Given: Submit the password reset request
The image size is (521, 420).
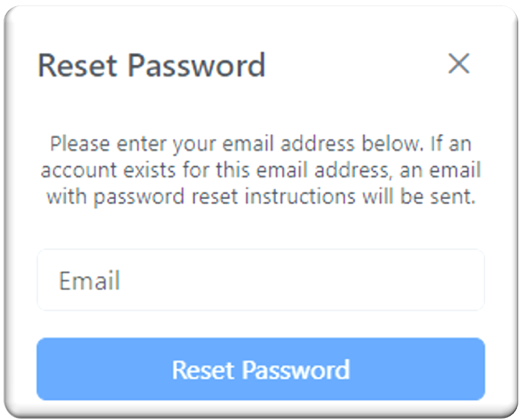Looking at the screenshot, I should click(x=261, y=369).
